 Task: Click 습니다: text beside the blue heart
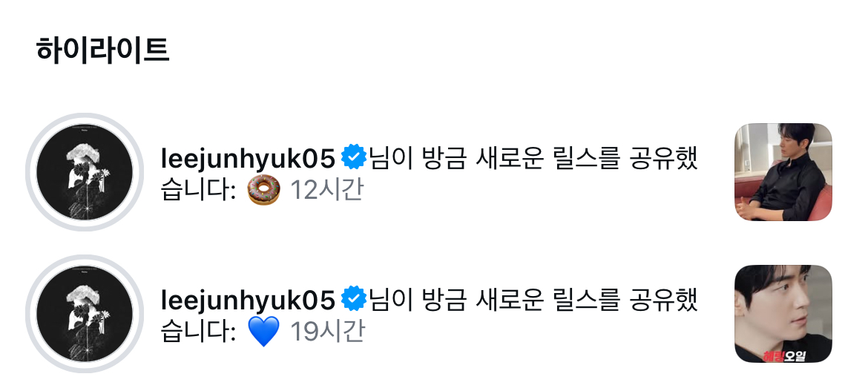coord(199,332)
